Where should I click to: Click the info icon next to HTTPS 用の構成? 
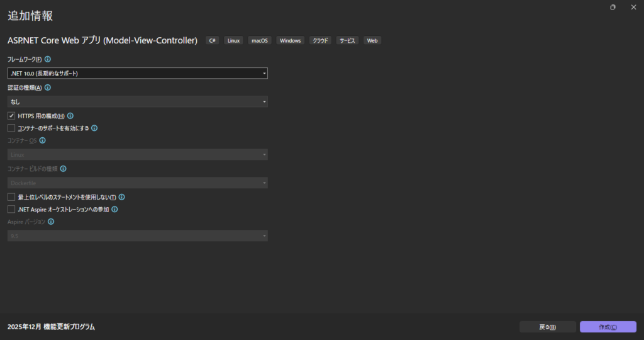tap(70, 116)
